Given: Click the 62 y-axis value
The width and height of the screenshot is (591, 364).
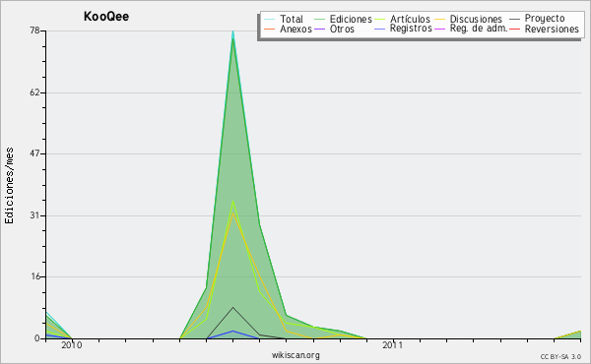Looking at the screenshot, I should tap(35, 92).
